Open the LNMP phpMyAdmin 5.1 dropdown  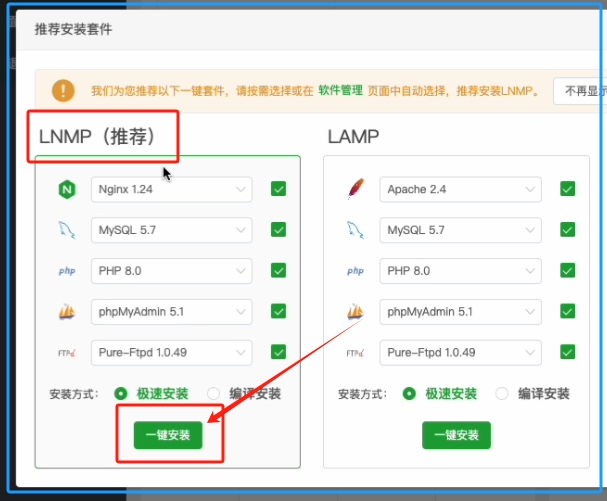[x=171, y=312]
